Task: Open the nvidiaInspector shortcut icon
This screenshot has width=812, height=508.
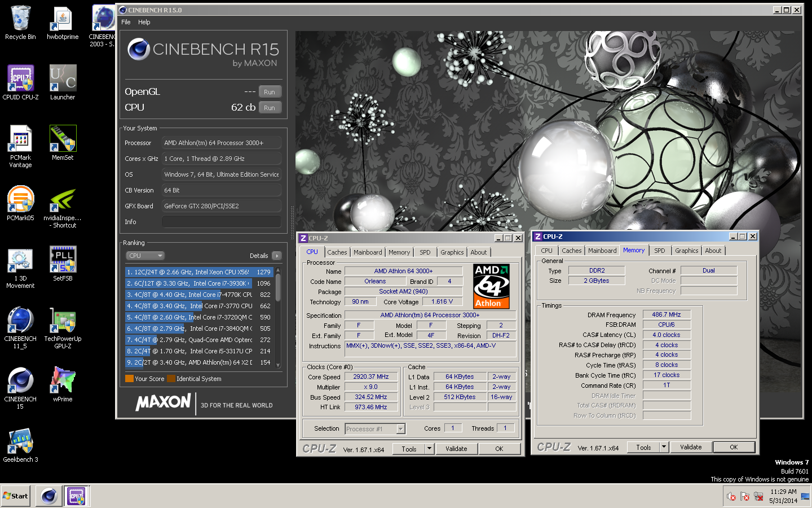Action: tap(63, 207)
